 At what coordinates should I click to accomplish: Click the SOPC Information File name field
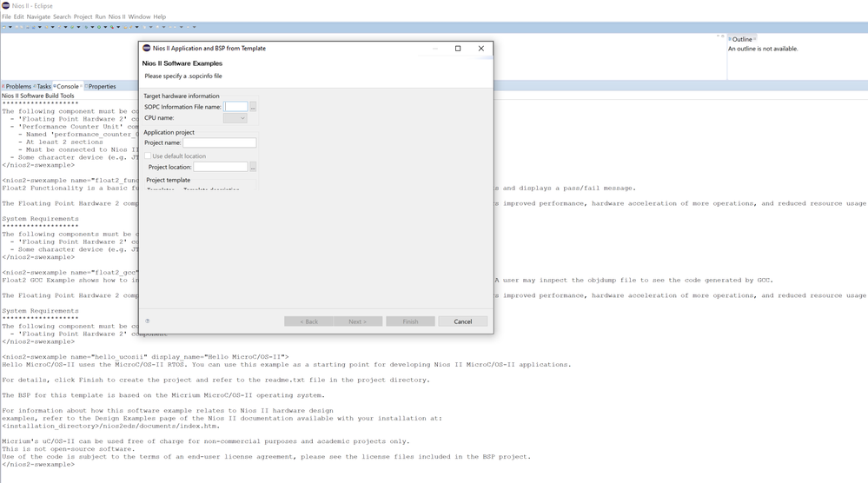pos(235,107)
